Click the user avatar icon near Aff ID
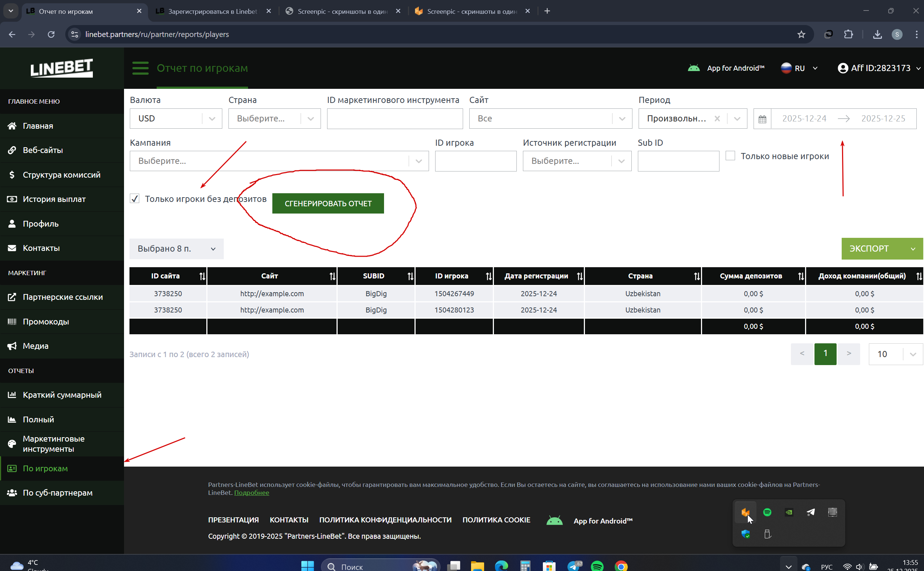This screenshot has height=571, width=924. 842,69
